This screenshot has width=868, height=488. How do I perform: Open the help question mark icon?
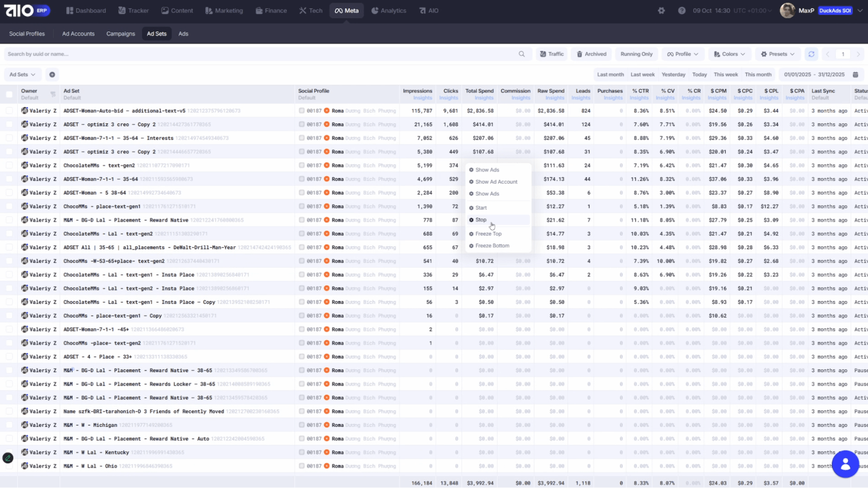pos(682,10)
